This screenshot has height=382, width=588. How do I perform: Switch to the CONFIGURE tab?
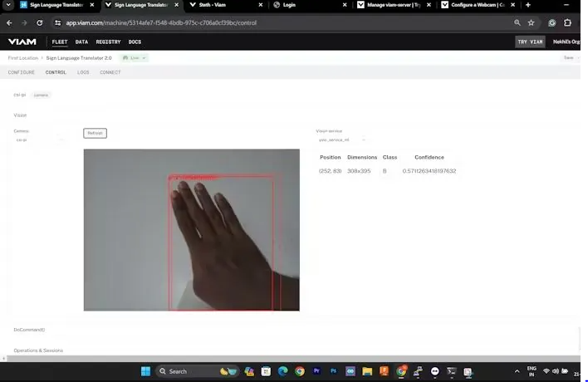tap(22, 72)
